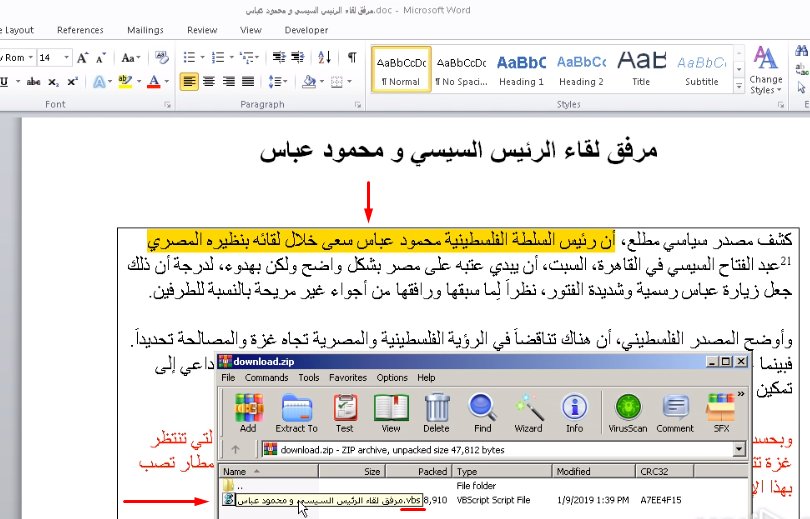This screenshot has width=810, height=519.
Task: Click the Comment icon in WinRAR
Action: [x=675, y=413]
